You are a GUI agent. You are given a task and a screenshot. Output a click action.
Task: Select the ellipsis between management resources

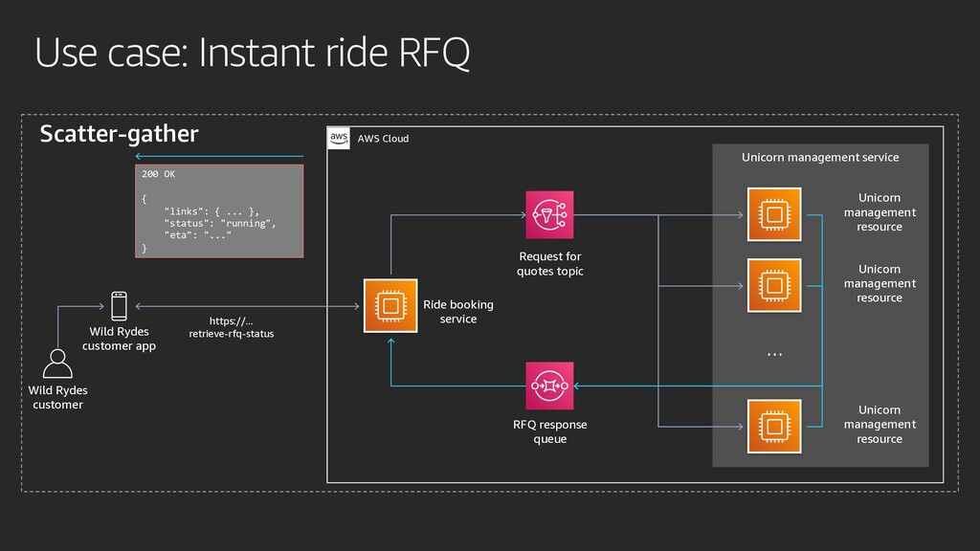pos(774,354)
